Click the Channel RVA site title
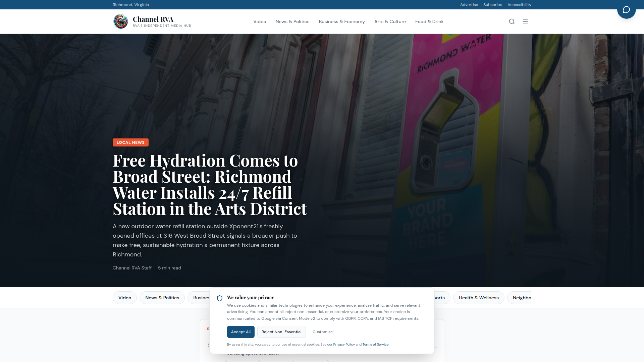The width and height of the screenshot is (644, 362). pyautogui.click(x=153, y=19)
